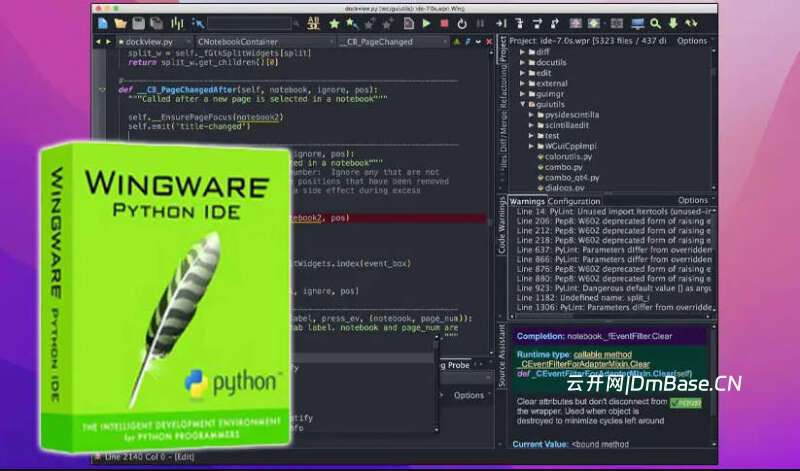Open the CNotebookContainer class dropdown
800x471 pixels.
click(266, 42)
